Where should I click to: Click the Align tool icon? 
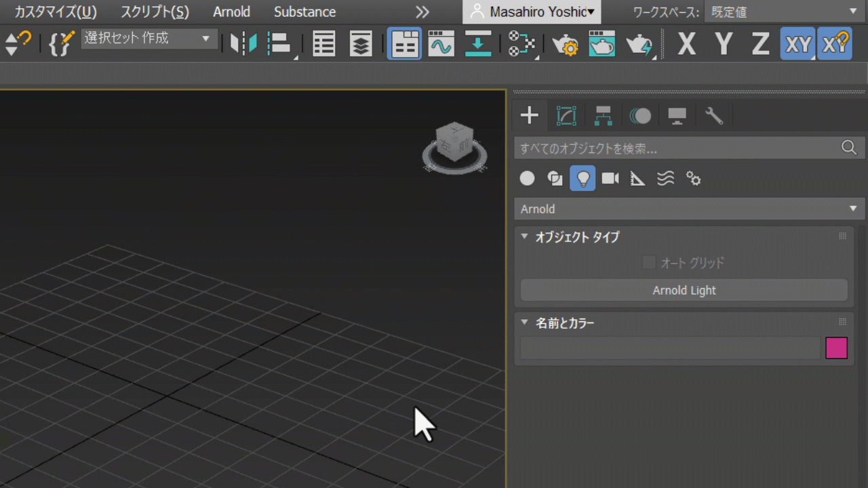point(279,44)
